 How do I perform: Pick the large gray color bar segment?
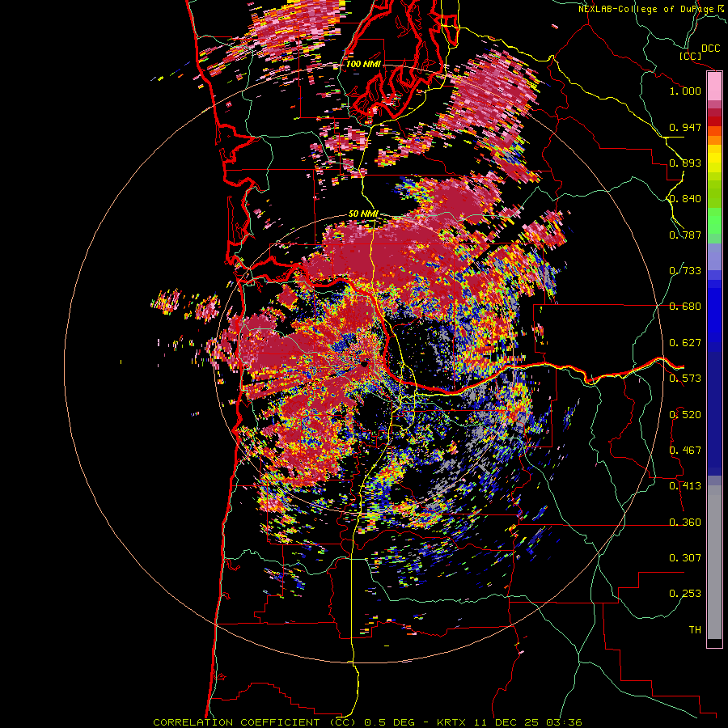pos(714,563)
